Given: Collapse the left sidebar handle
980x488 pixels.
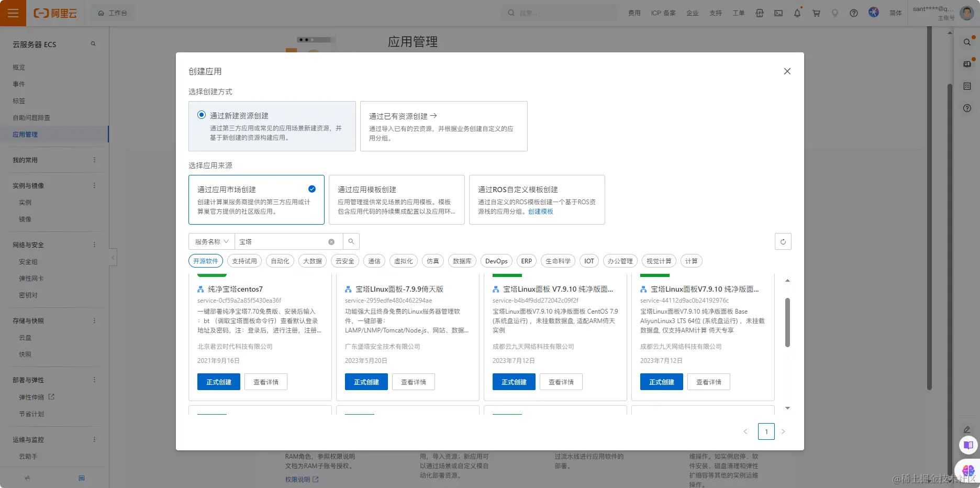Looking at the screenshot, I should [113, 258].
